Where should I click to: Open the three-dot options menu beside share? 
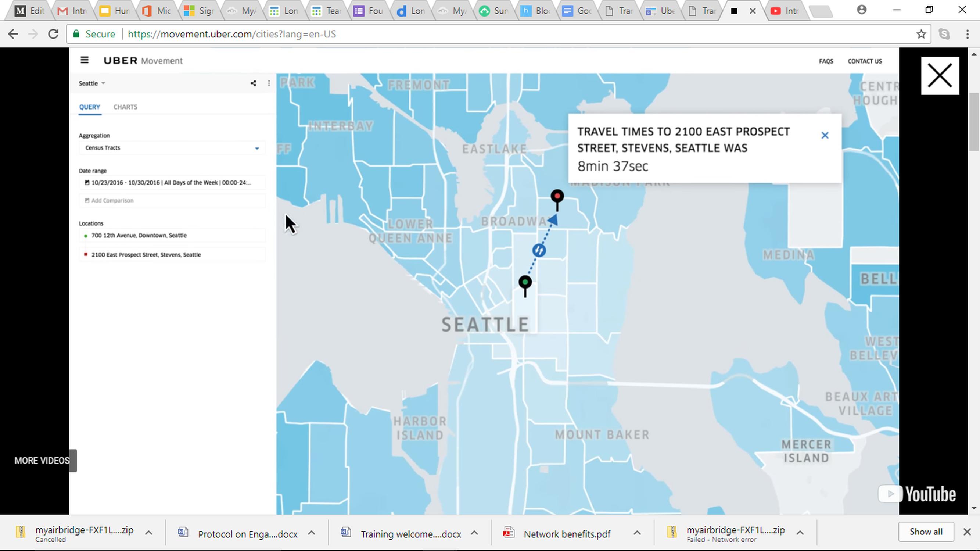[269, 83]
